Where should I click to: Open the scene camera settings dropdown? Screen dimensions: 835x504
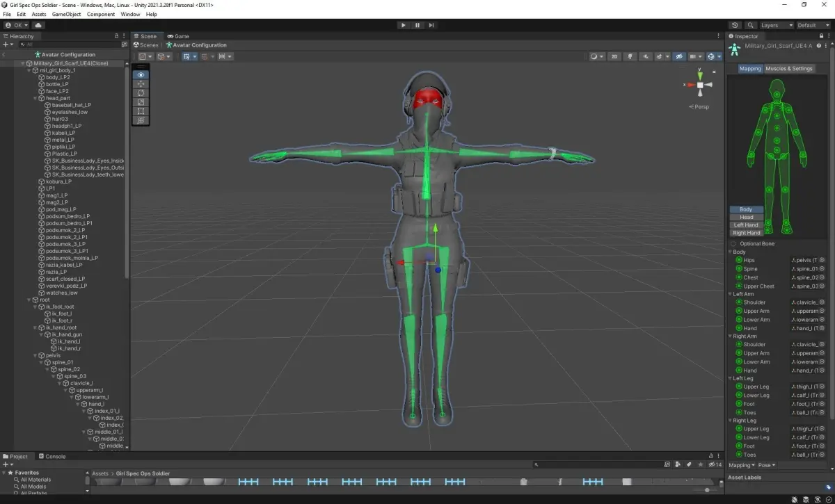694,56
